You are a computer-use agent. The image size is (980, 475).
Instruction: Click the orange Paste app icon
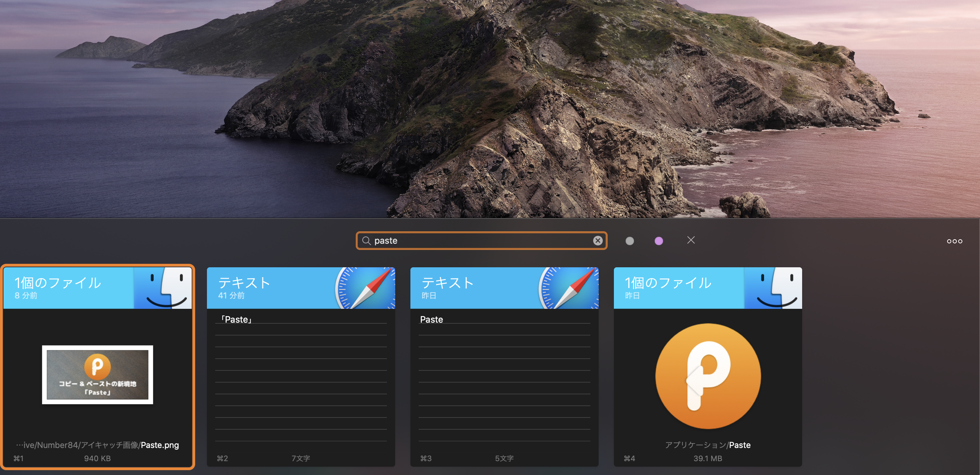point(708,376)
